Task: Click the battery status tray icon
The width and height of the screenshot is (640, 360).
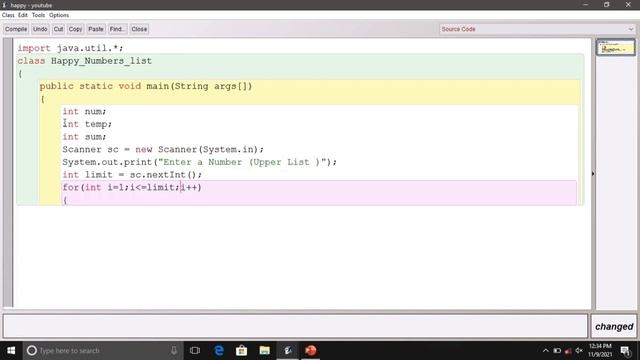Action: (557, 351)
